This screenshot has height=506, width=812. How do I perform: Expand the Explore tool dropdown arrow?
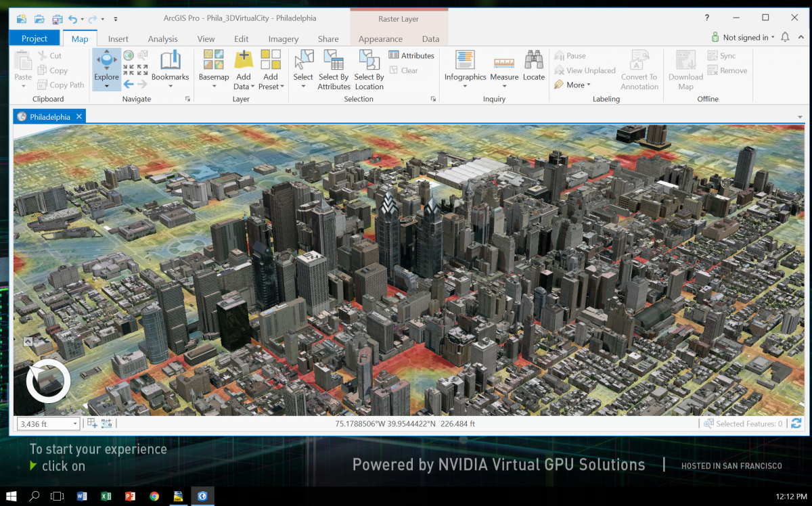point(107,86)
